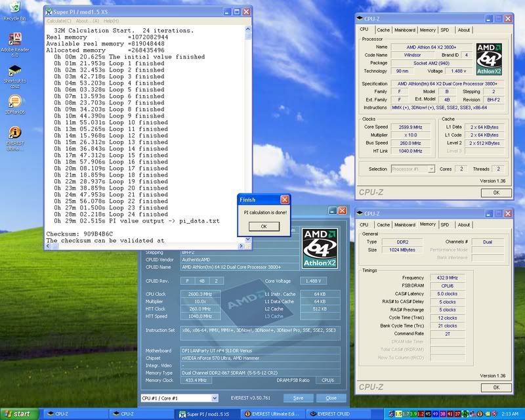525x420 pixels.
Task: Click the second CPU-Z taskbar button
Action: click(142, 414)
